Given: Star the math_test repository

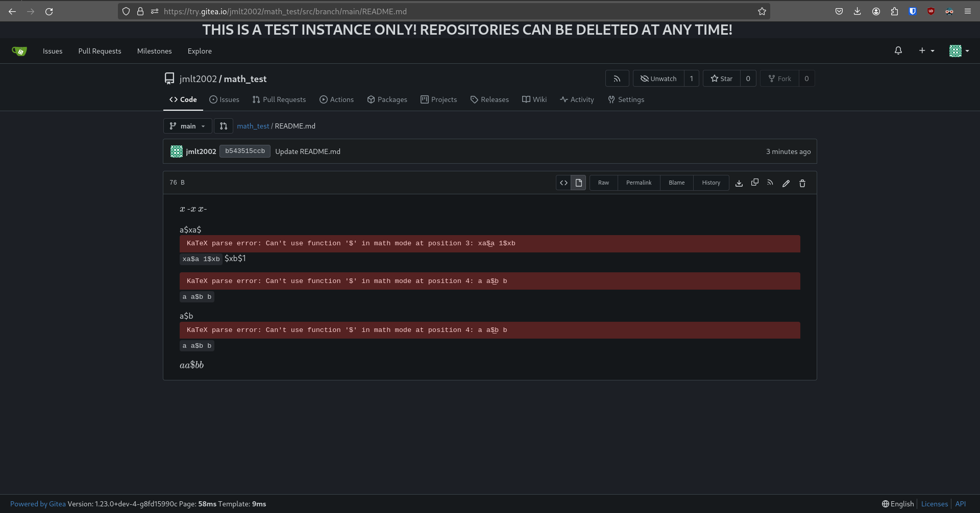Looking at the screenshot, I should pos(721,79).
